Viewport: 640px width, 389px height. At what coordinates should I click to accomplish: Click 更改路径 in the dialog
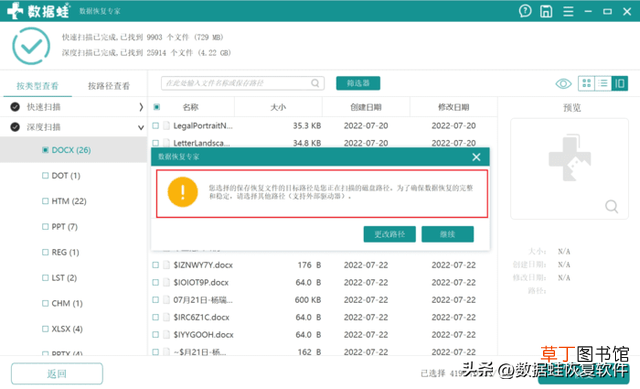click(389, 234)
